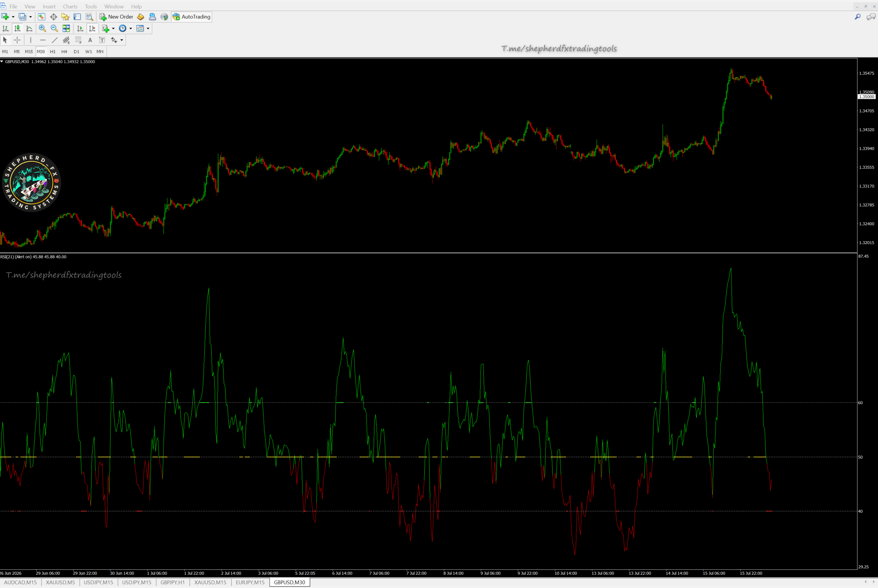Open the Insert menu
This screenshot has height=588, width=878.
coord(49,7)
